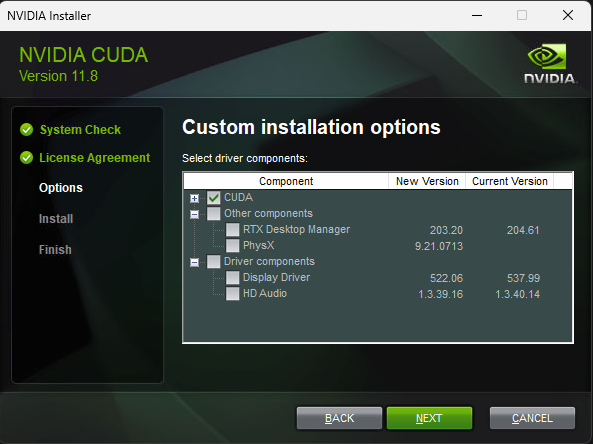Click the Component column header

286,181
